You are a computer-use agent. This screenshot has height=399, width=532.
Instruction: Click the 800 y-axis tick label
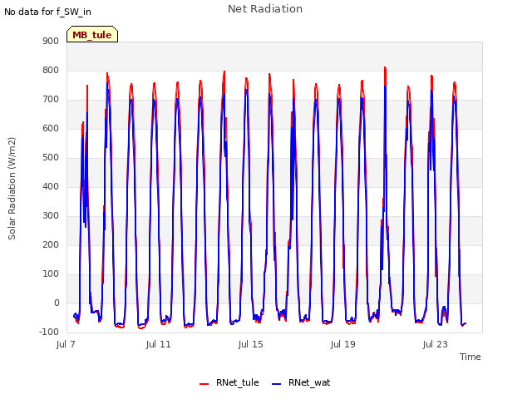[x=51, y=70]
